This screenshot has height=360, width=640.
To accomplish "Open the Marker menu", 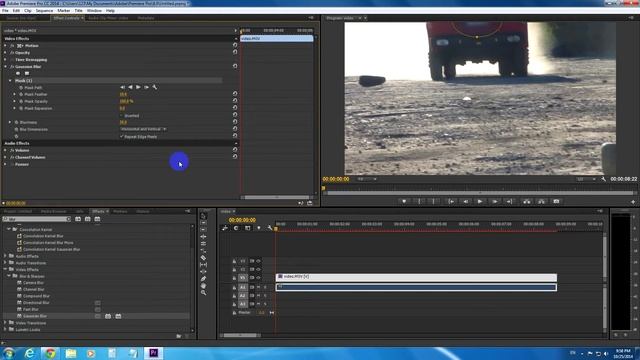I will pos(64,11).
